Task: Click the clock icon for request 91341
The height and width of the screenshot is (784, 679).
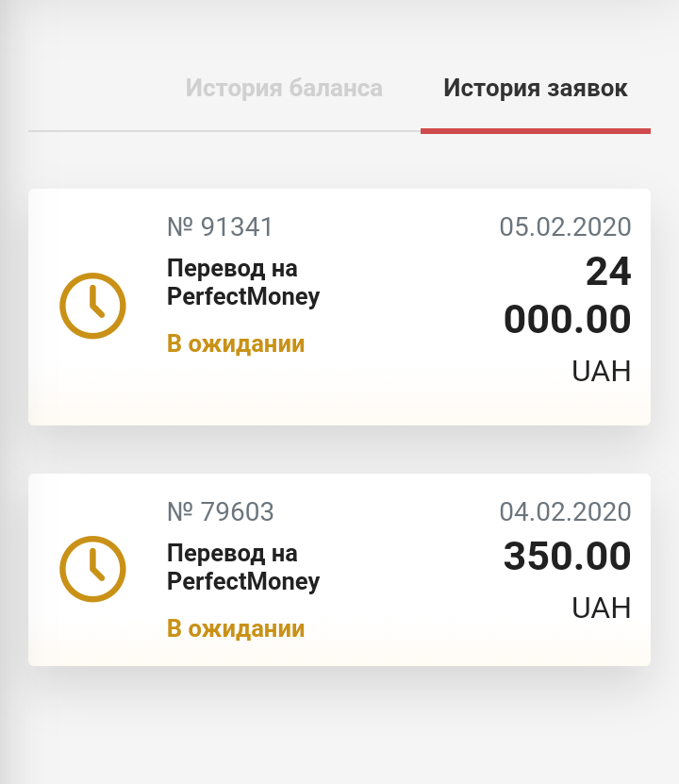Action: [x=92, y=306]
